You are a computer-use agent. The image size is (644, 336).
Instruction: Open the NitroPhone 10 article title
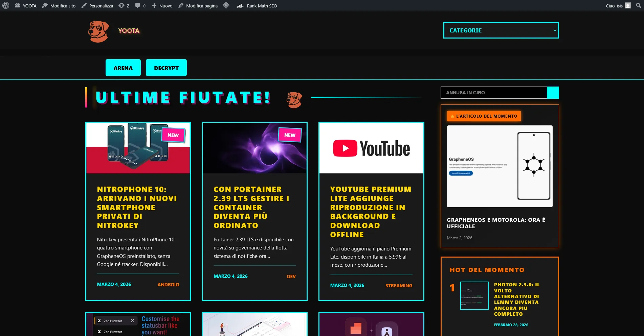click(137, 207)
